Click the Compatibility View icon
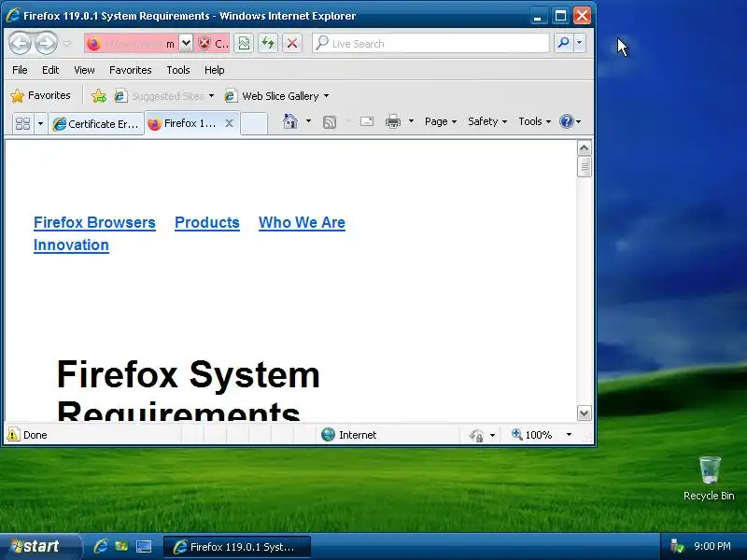Image resolution: width=747 pixels, height=560 pixels. pyautogui.click(x=244, y=43)
